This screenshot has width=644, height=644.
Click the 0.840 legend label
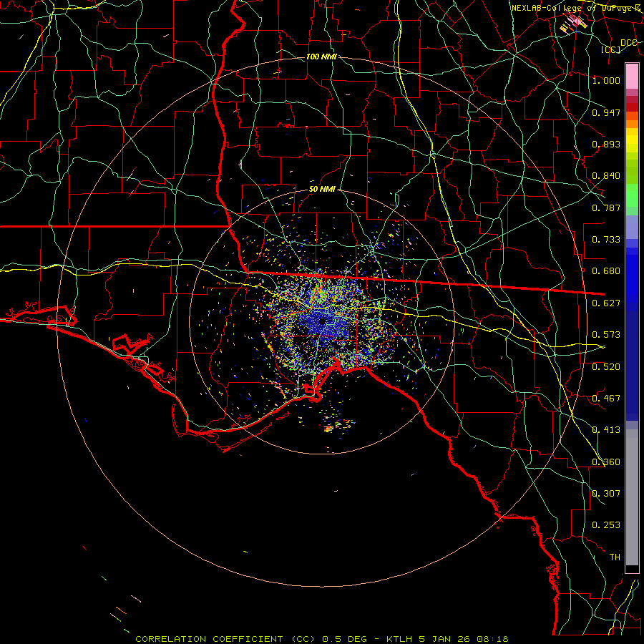pos(606,176)
